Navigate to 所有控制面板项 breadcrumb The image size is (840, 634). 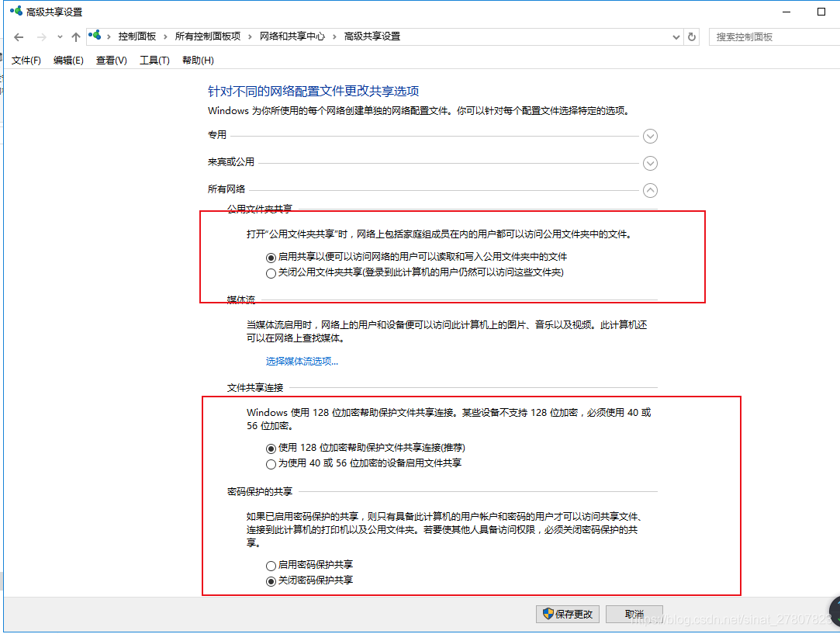[x=208, y=36]
